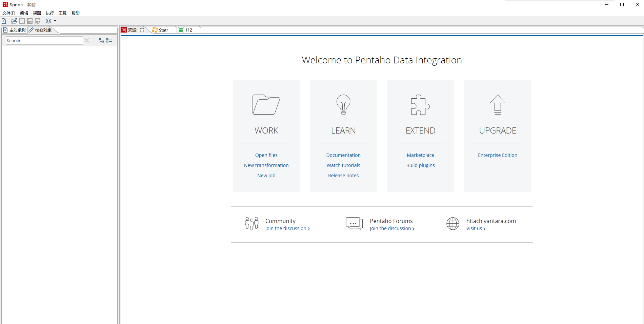Clear the search with the X icon
644x324 pixels.
tap(87, 40)
